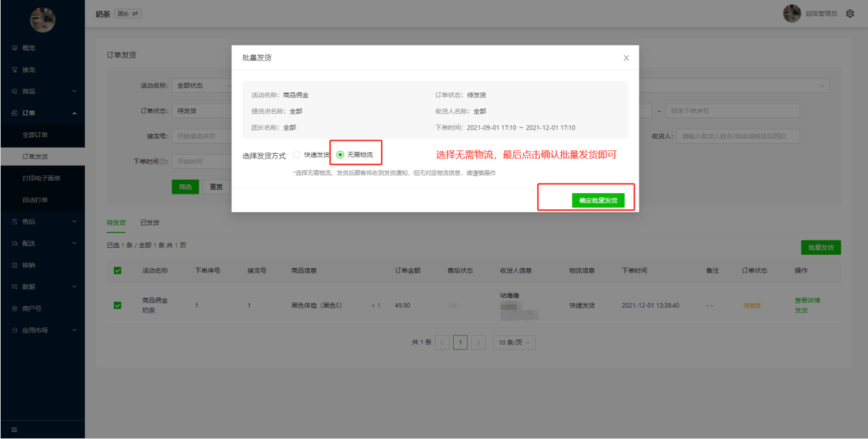Expand the 数据 sidebar menu
This screenshot has width=868, height=439.
(x=42, y=287)
